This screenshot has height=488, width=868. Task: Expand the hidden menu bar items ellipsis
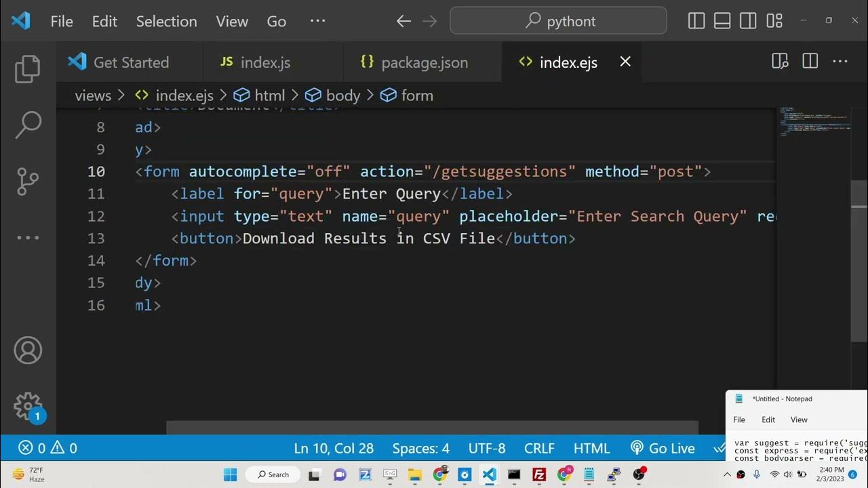[317, 21]
